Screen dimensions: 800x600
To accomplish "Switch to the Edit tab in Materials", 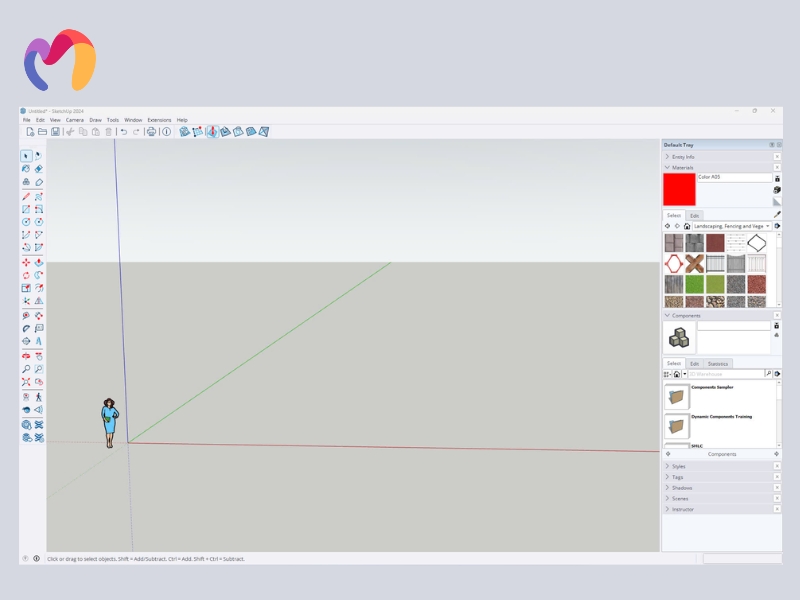I will [694, 215].
